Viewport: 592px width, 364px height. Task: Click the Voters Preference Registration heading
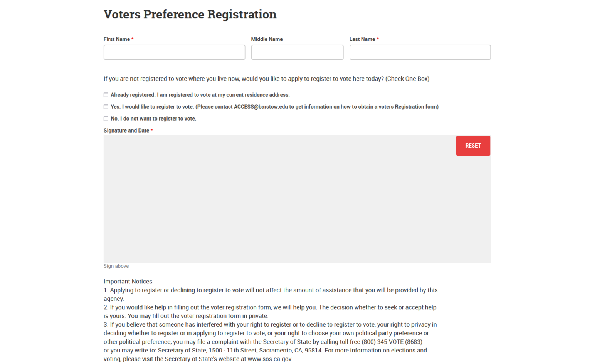point(190,14)
